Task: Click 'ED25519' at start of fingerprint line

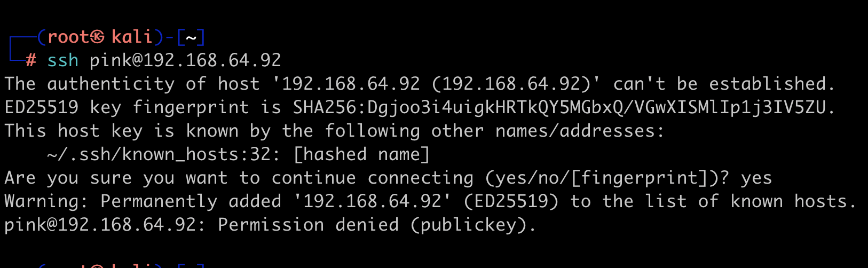Action: pos(42,107)
